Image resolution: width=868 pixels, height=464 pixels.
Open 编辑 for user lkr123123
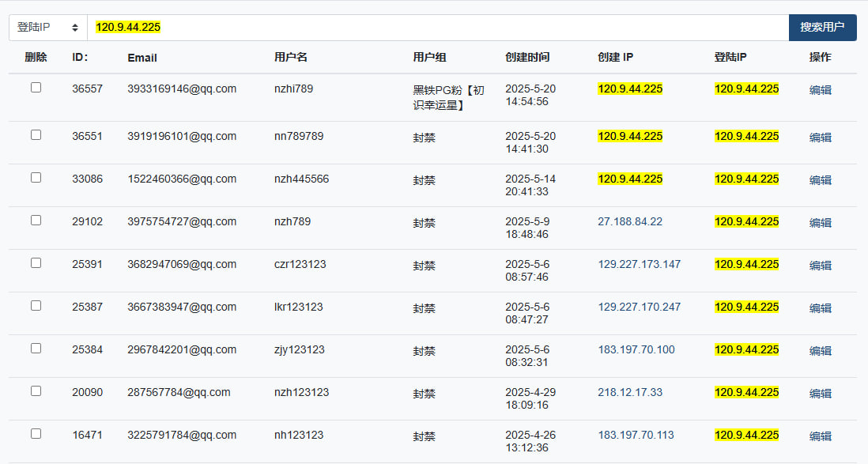(x=820, y=307)
